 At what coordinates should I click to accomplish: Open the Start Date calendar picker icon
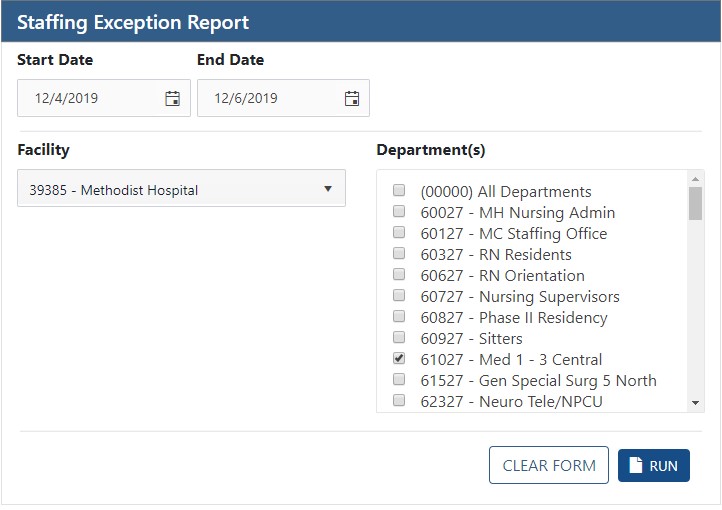[172, 98]
